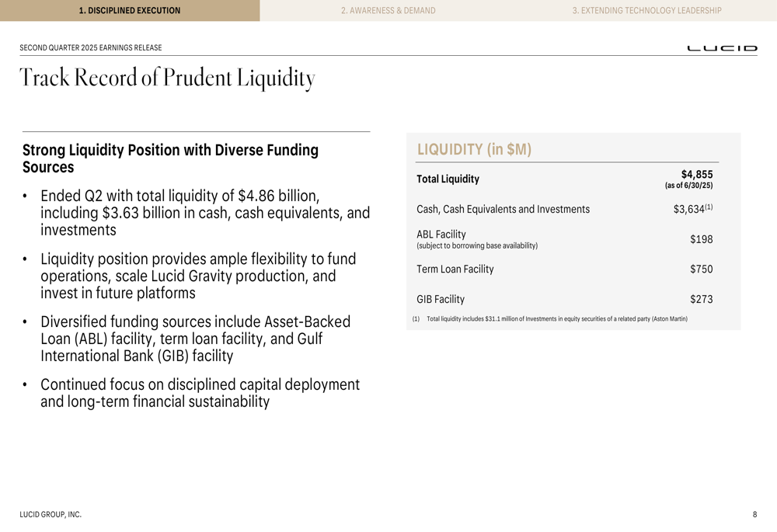Click the Term Loan Facility $750 value
777x532 pixels.
point(701,269)
